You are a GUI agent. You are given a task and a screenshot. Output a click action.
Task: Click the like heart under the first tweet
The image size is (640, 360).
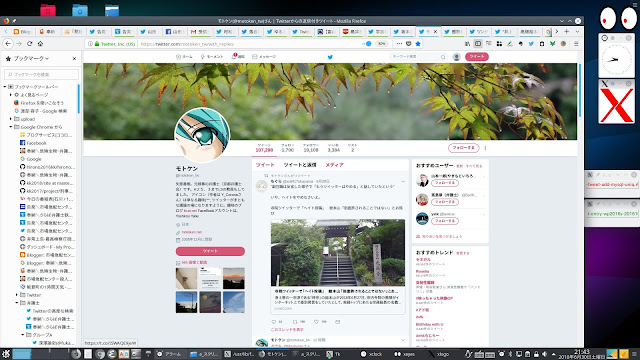click(316, 322)
